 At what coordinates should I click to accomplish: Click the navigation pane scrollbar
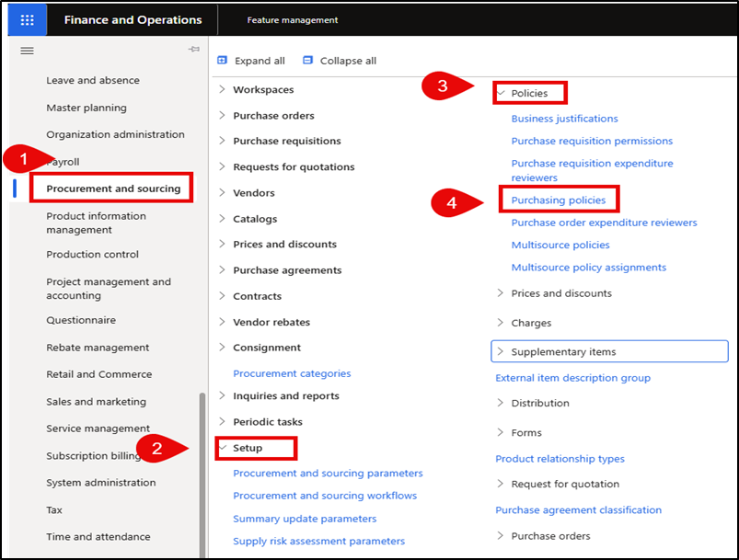[202, 469]
